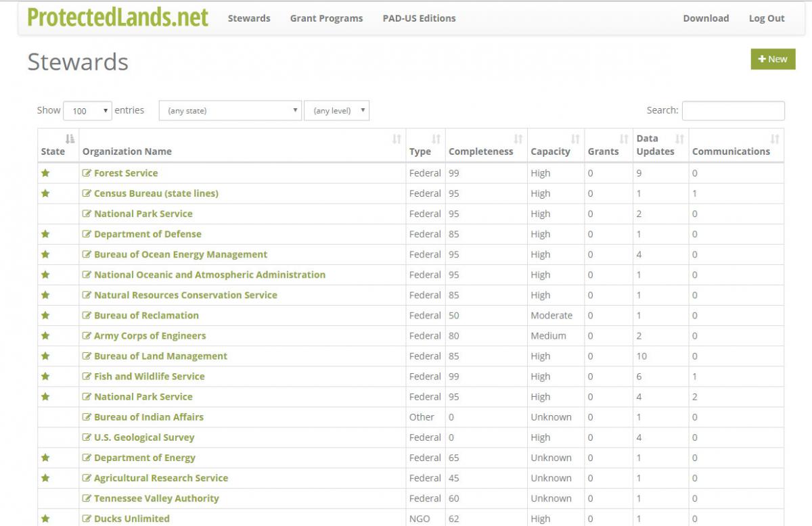Open the Bureau of Land Management link
The width and height of the screenshot is (812, 526).
coord(161,356)
